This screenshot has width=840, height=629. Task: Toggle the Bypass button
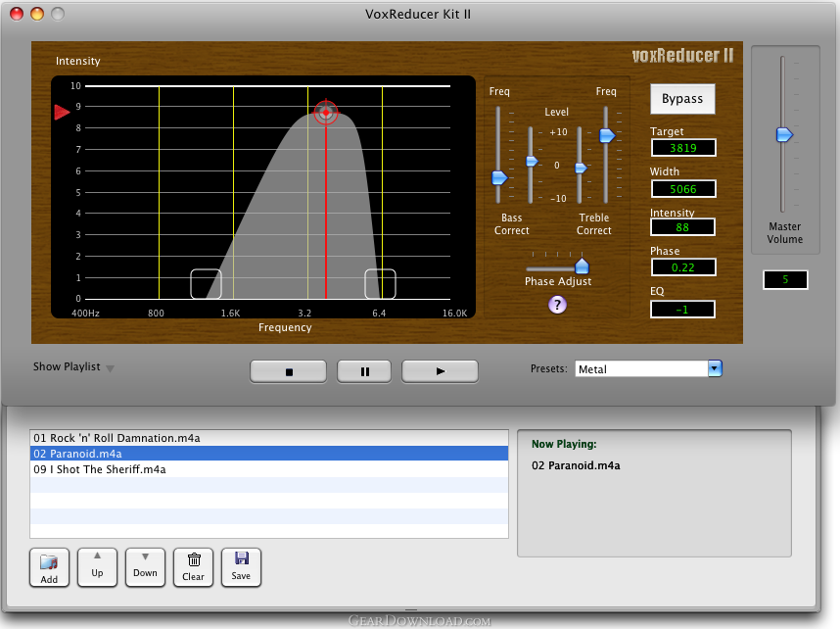682,99
